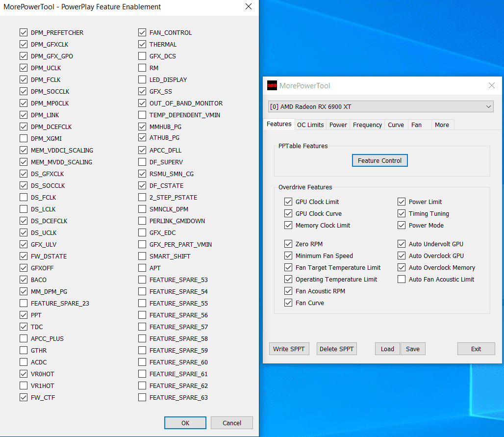
Task: Open the Curve tab
Action: coord(396,125)
